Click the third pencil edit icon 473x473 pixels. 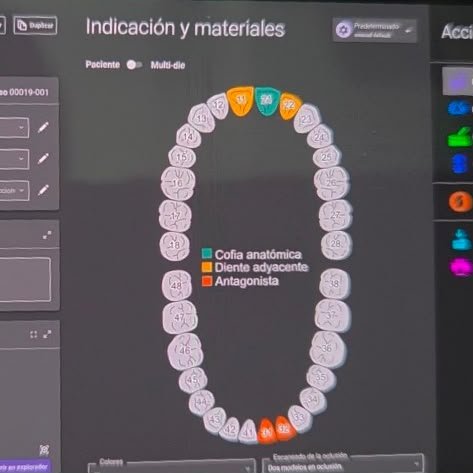pyautogui.click(x=43, y=190)
